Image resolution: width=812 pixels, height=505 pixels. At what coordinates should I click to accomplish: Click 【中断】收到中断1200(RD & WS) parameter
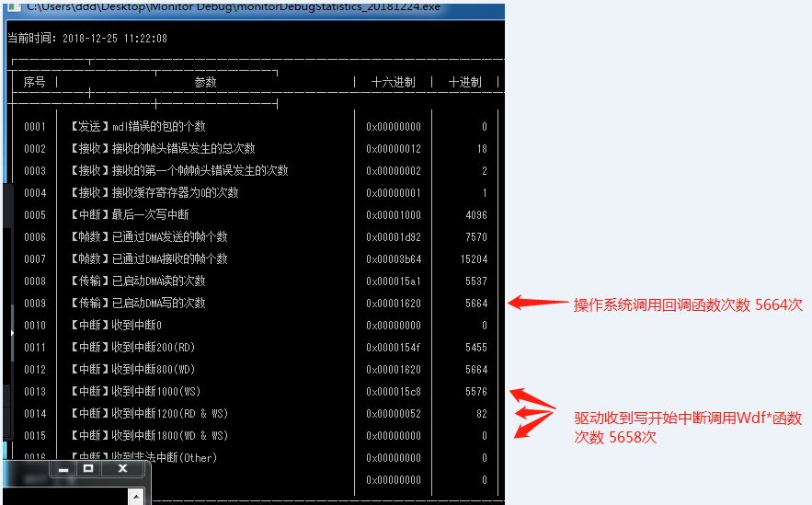[149, 413]
